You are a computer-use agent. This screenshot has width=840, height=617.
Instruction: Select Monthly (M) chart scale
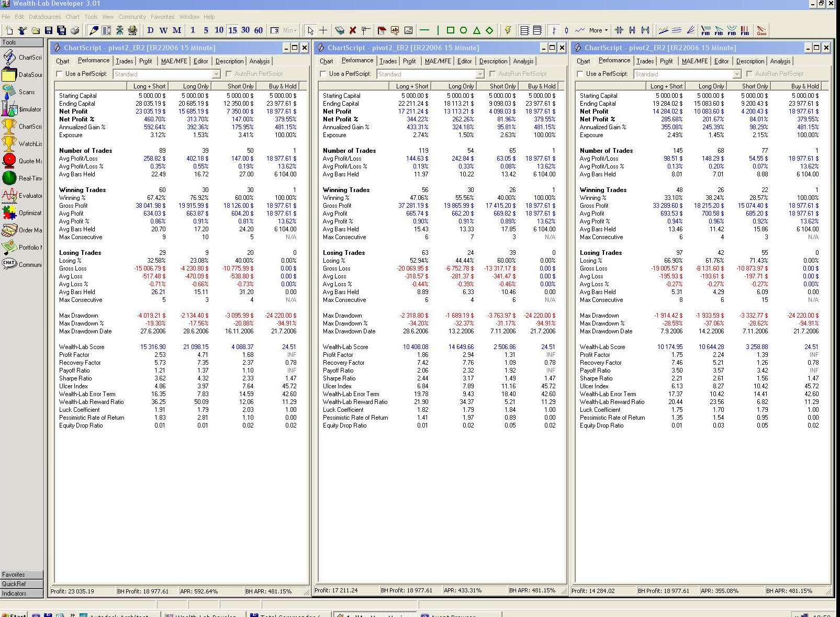coord(177,30)
